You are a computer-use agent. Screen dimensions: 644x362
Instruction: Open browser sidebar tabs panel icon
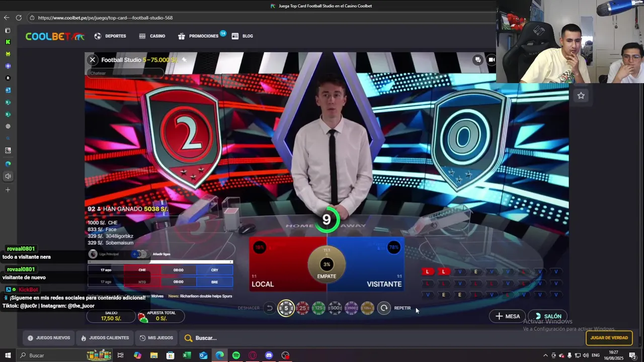8,30
